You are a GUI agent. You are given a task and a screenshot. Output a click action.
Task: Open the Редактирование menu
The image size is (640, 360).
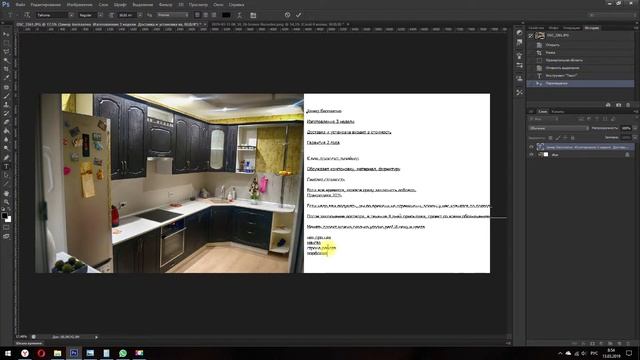point(46,5)
